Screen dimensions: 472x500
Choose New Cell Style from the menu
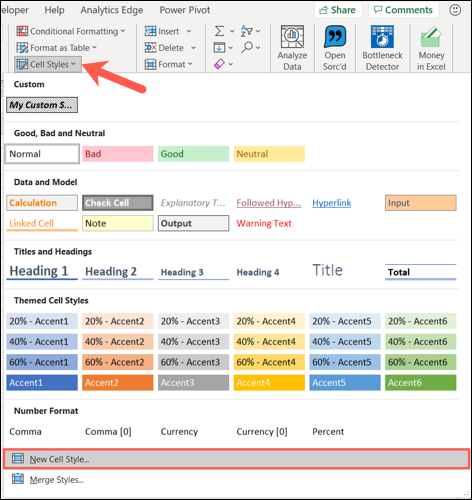236,459
